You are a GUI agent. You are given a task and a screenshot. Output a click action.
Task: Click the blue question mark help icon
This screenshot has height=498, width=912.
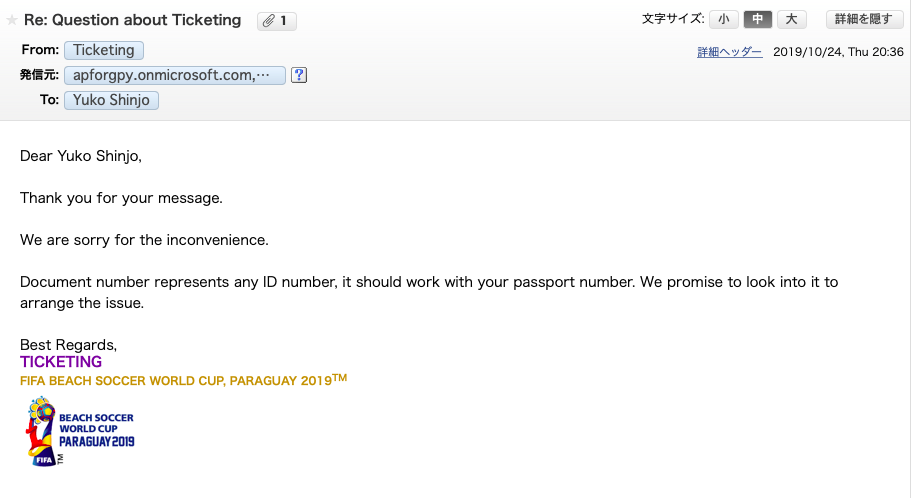pos(299,75)
